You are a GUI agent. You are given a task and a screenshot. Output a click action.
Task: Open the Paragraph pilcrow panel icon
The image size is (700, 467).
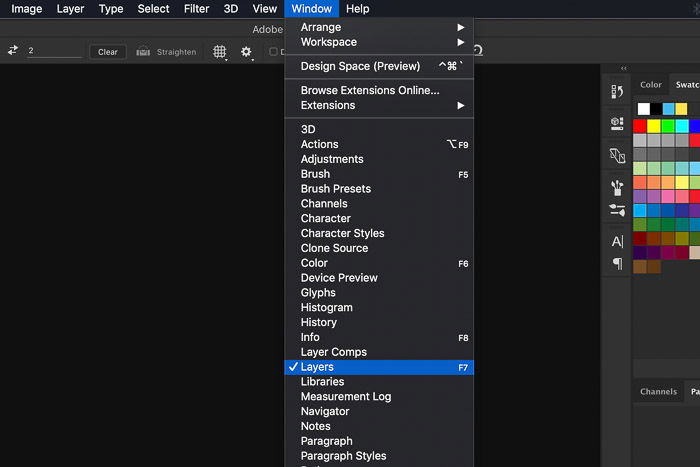(x=617, y=264)
